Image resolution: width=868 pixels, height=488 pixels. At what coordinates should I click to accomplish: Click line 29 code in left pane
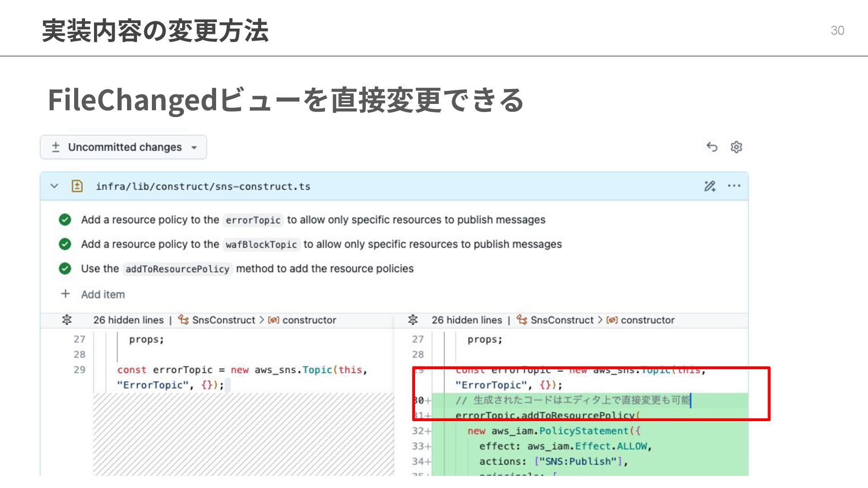tap(242, 370)
